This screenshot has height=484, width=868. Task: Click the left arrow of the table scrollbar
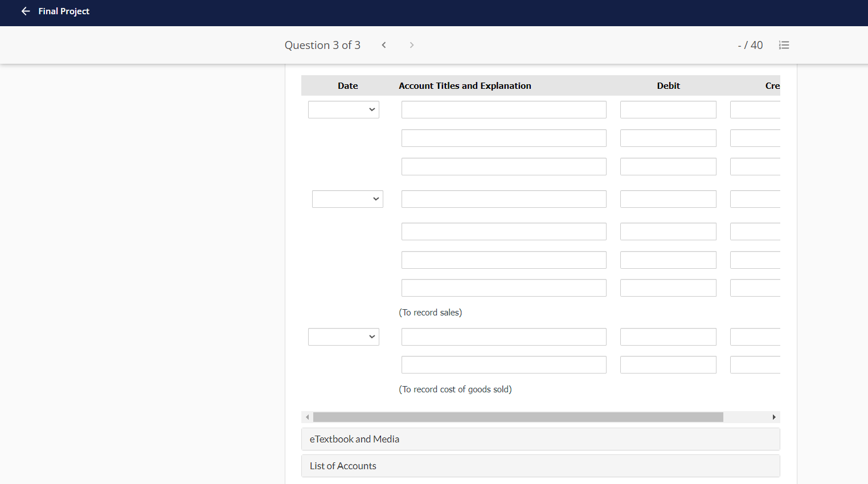[307, 417]
